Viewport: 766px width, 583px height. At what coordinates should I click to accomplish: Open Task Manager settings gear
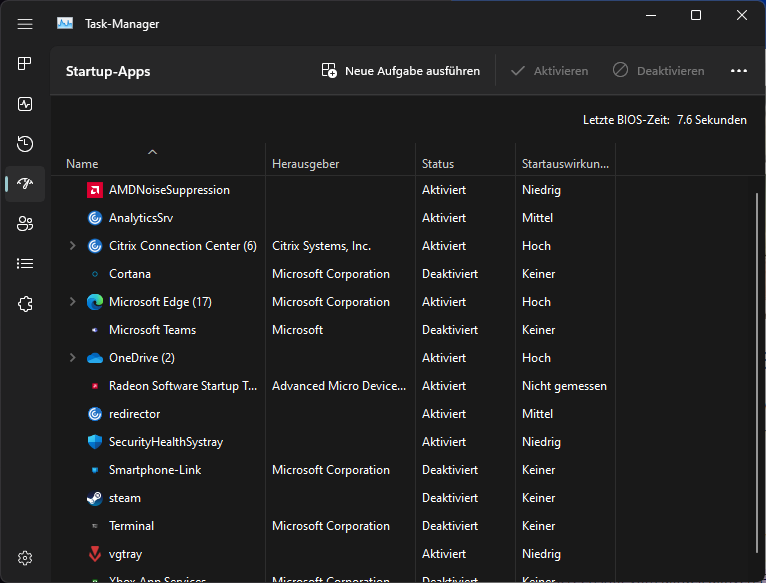coord(25,558)
